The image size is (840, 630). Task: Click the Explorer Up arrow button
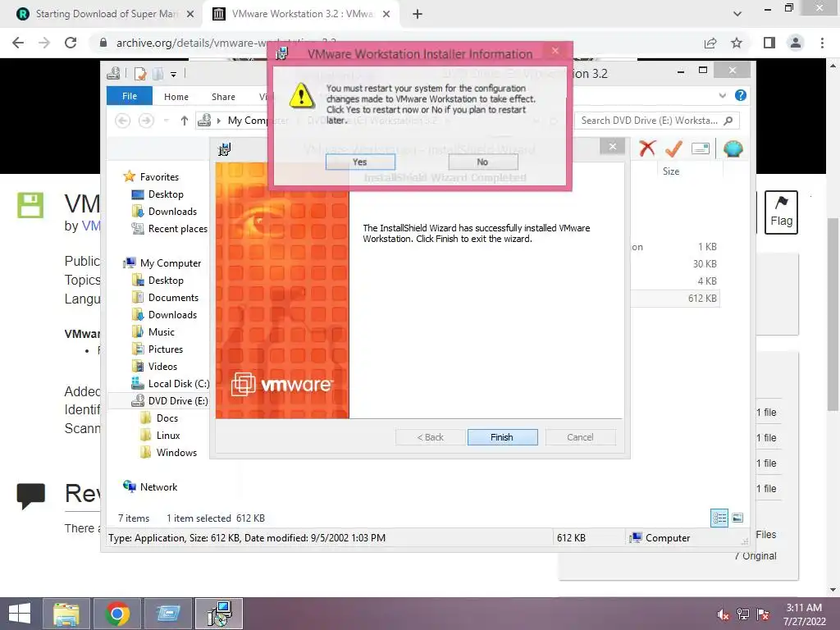click(185, 121)
